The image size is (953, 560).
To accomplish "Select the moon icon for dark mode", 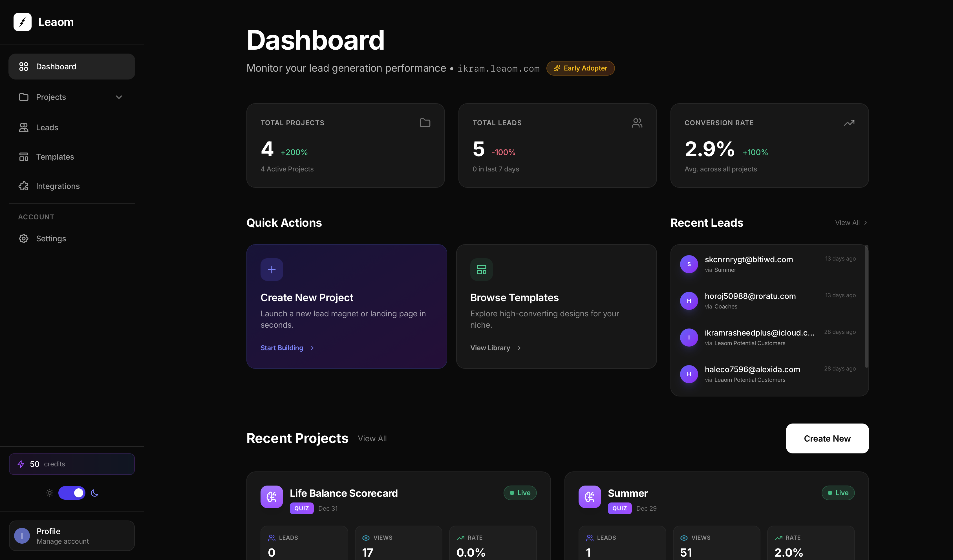I will point(94,493).
